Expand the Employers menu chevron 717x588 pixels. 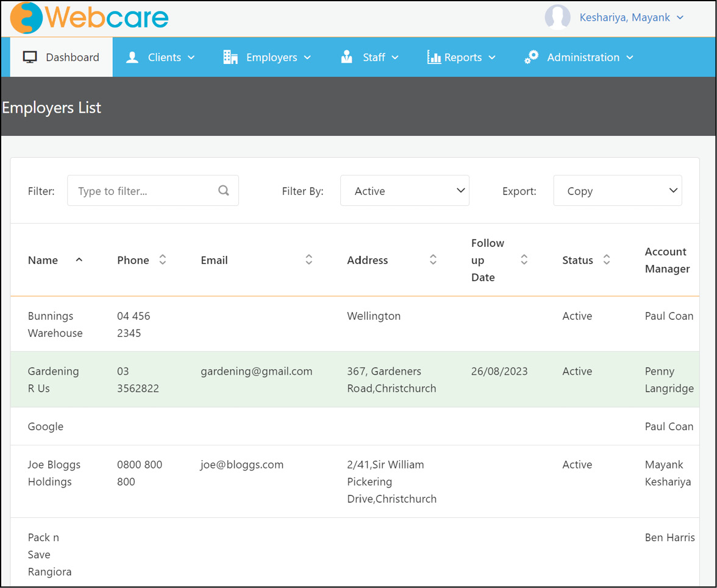point(307,57)
